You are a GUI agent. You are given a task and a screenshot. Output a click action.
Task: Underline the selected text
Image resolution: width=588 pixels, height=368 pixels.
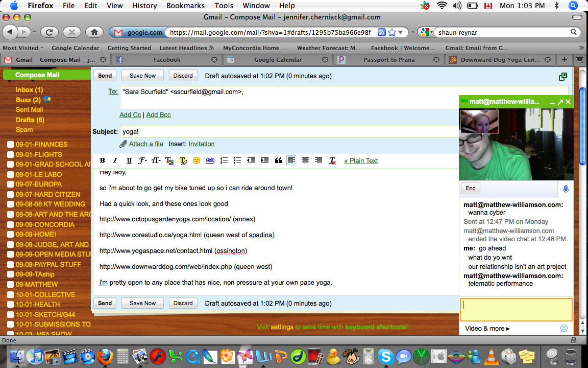click(129, 160)
